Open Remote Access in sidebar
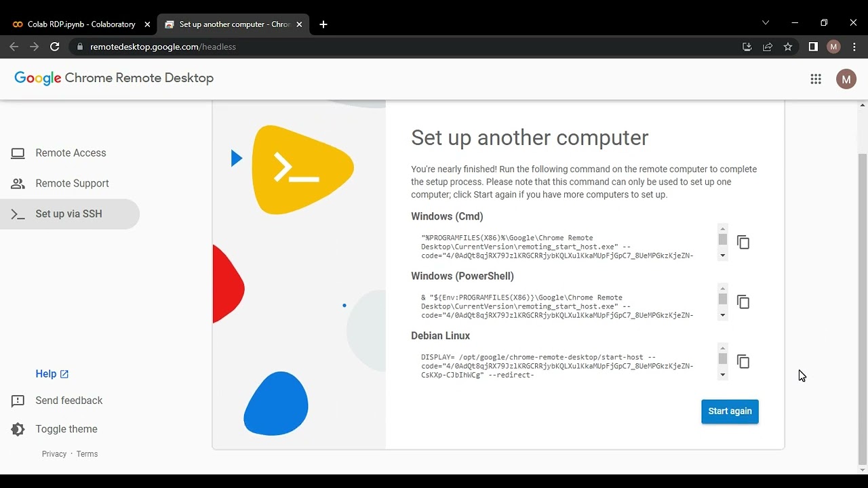Image resolution: width=868 pixels, height=488 pixels. coord(70,153)
